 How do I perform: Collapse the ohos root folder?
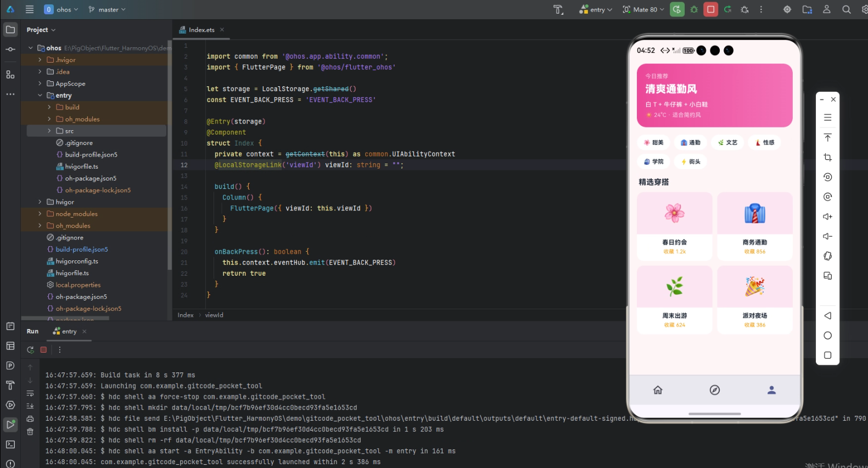click(x=30, y=48)
